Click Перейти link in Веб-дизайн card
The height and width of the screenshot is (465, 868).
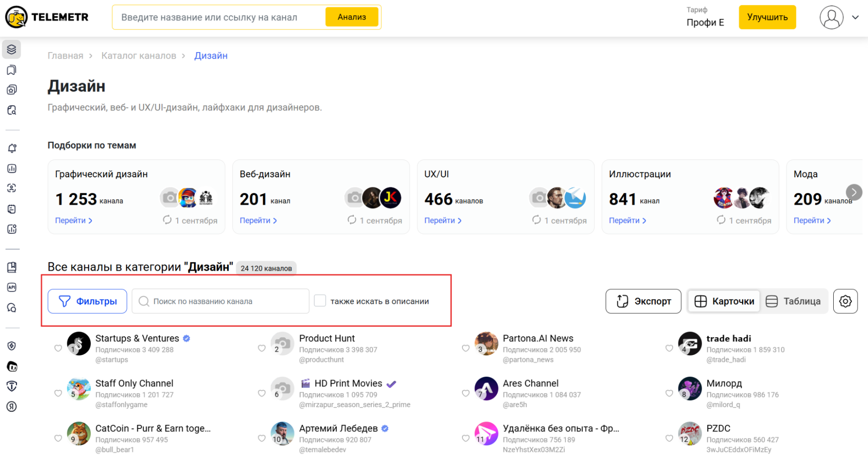(x=258, y=220)
